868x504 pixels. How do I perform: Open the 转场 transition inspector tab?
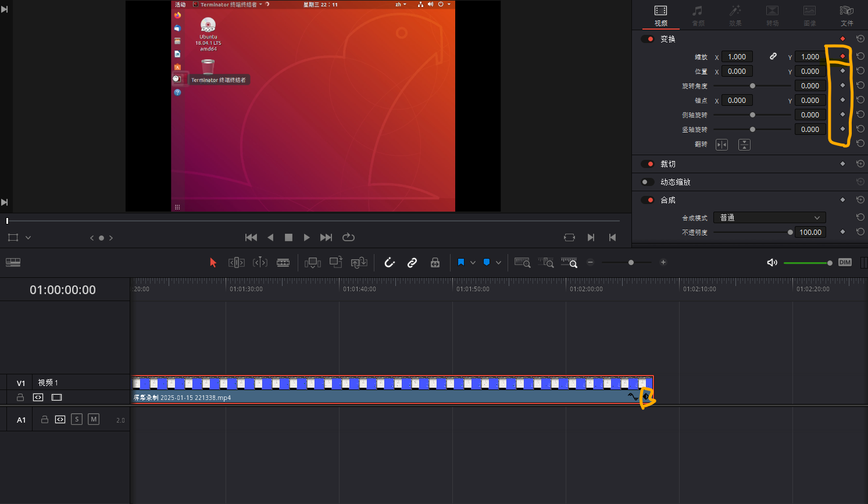[x=773, y=16]
